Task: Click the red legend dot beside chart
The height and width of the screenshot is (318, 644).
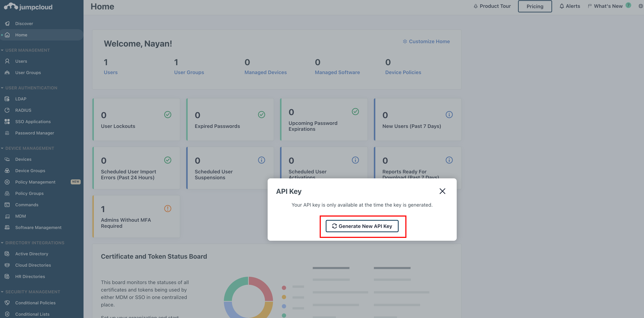Action: pos(284,288)
